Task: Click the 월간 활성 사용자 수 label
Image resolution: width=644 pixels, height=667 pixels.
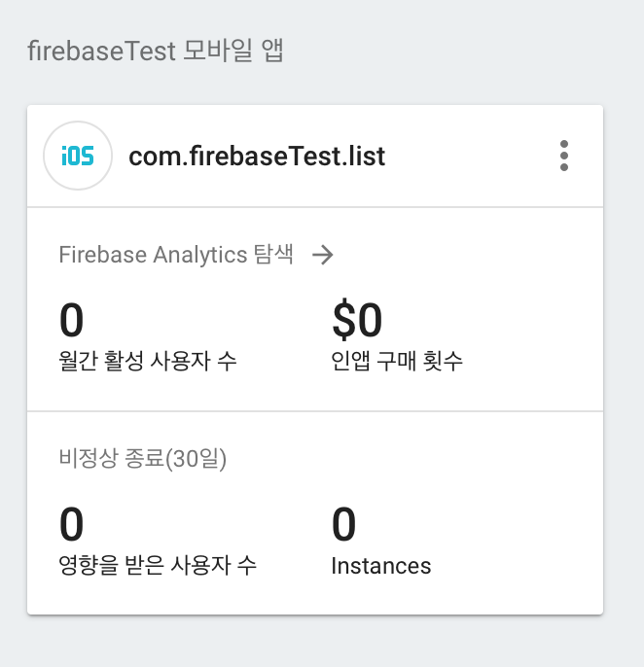Action: pyautogui.click(x=147, y=361)
